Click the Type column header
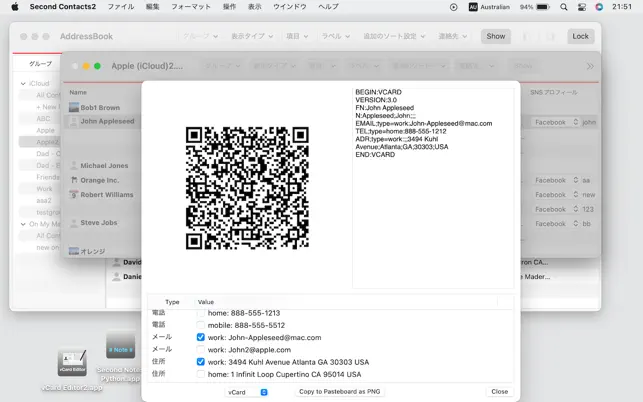643x402 pixels. pos(172,302)
